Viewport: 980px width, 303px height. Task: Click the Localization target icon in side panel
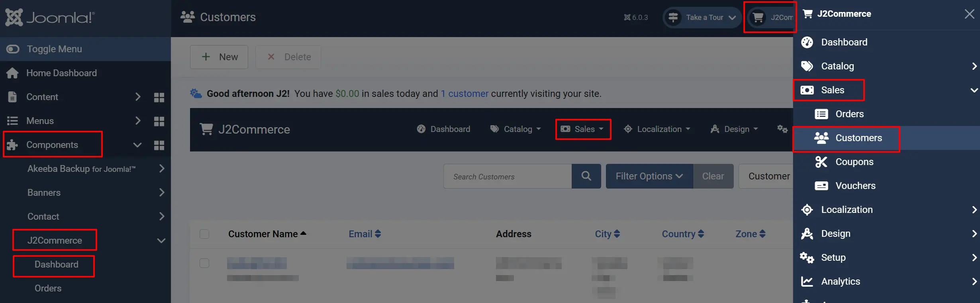[x=807, y=210]
